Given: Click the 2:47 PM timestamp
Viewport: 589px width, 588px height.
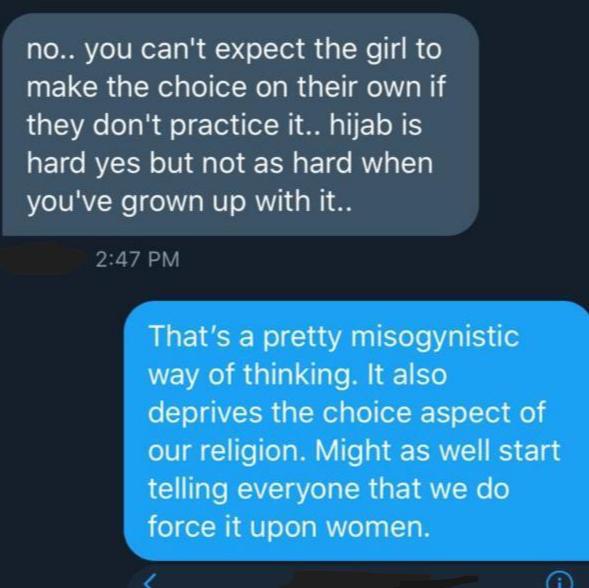Looking at the screenshot, I should (x=137, y=260).
